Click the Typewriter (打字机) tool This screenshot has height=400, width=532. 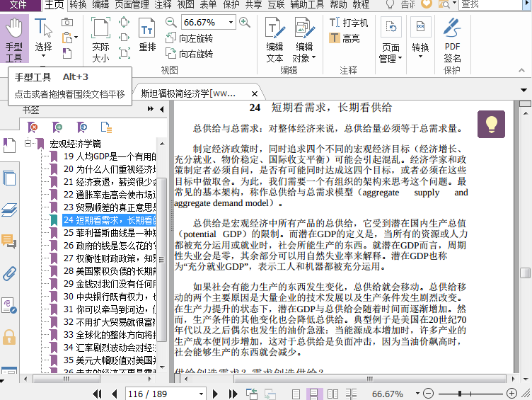349,23
